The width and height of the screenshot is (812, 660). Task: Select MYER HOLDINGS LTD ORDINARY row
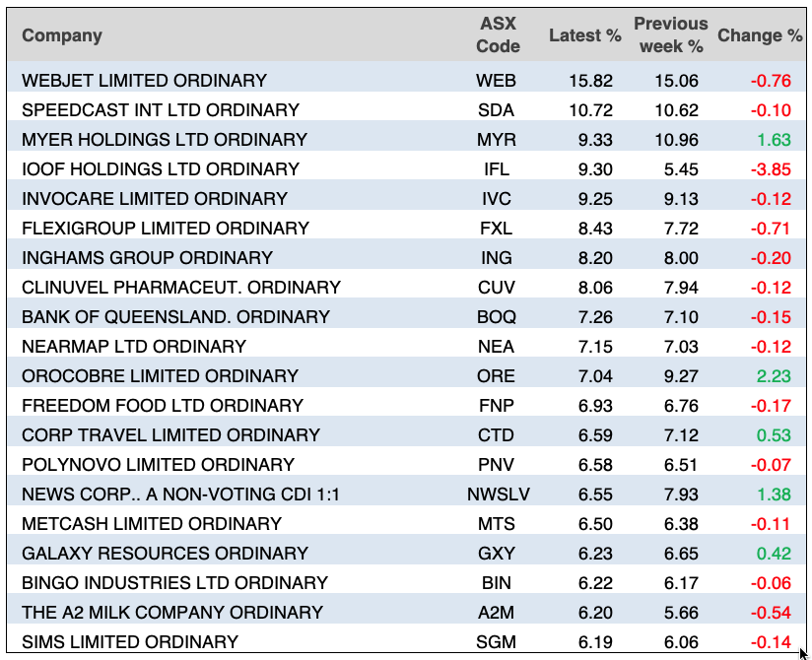point(165,139)
